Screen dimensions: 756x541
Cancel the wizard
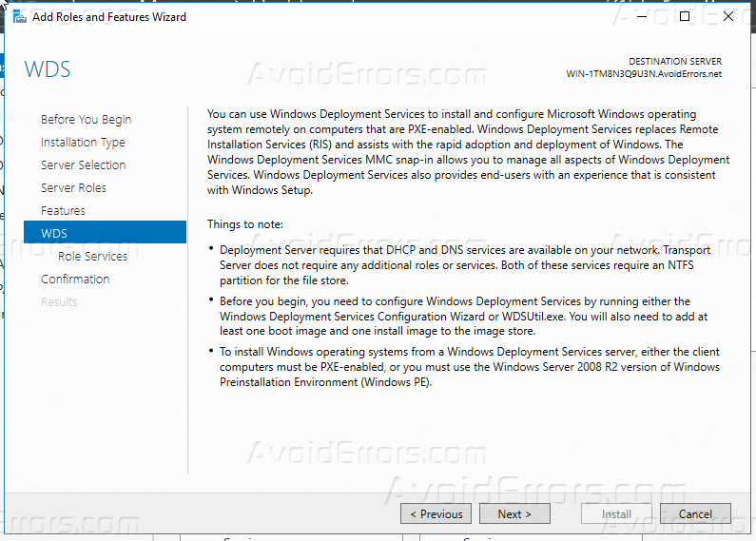coord(695,513)
